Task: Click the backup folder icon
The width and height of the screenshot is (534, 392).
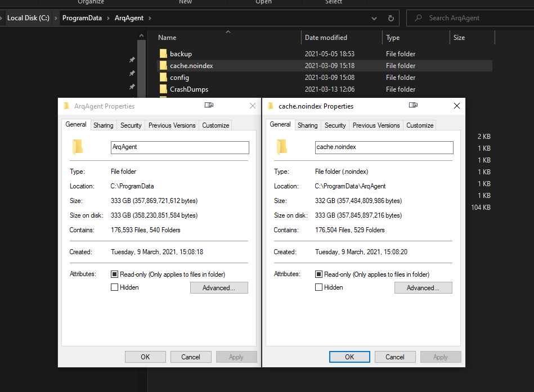Action: (163, 54)
